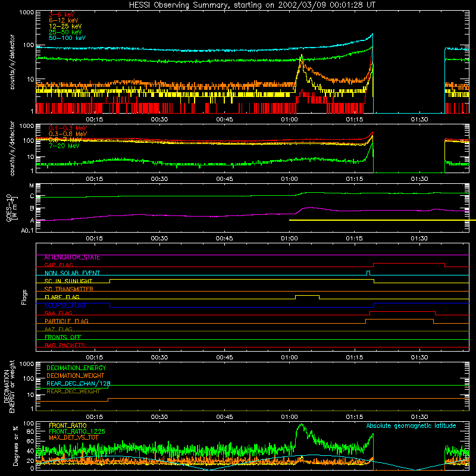This screenshot has height=476, width=476.
Task: Select the 50-100 keV legend label
Action: point(67,38)
